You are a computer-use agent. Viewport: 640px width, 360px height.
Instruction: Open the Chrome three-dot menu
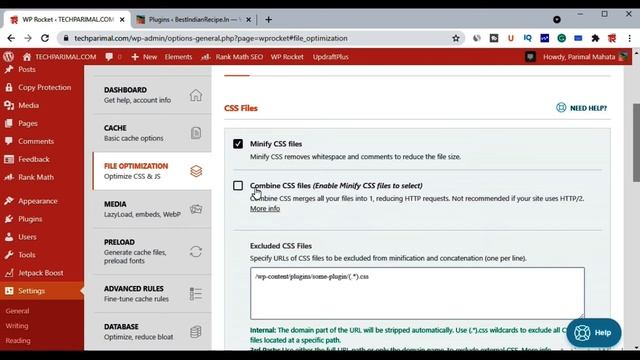(629, 38)
